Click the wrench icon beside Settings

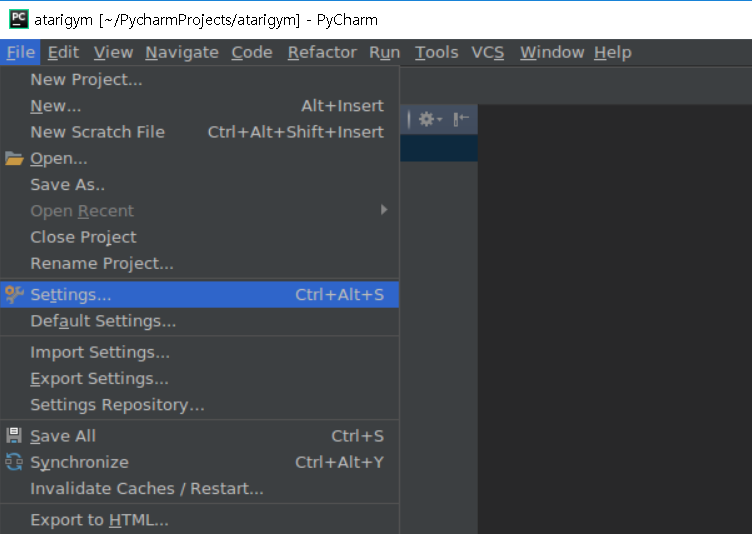tap(14, 295)
